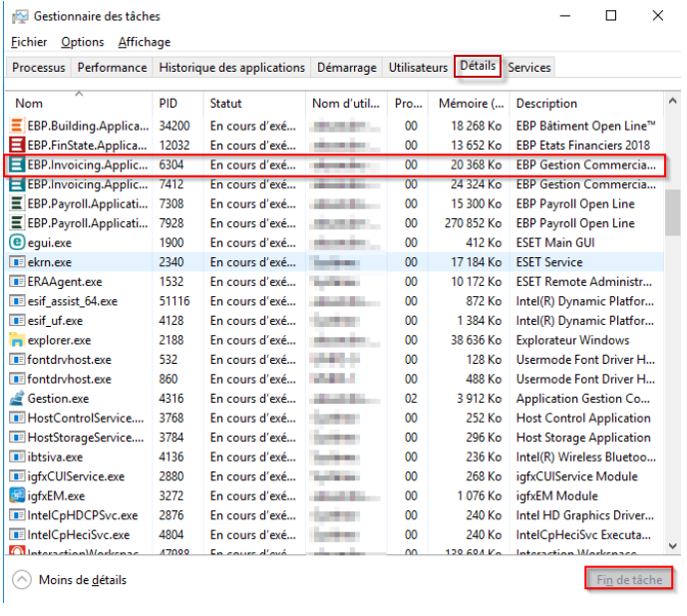Screen dimensions: 687x616
Task: Switch to the Services tab
Action: pyautogui.click(x=529, y=68)
